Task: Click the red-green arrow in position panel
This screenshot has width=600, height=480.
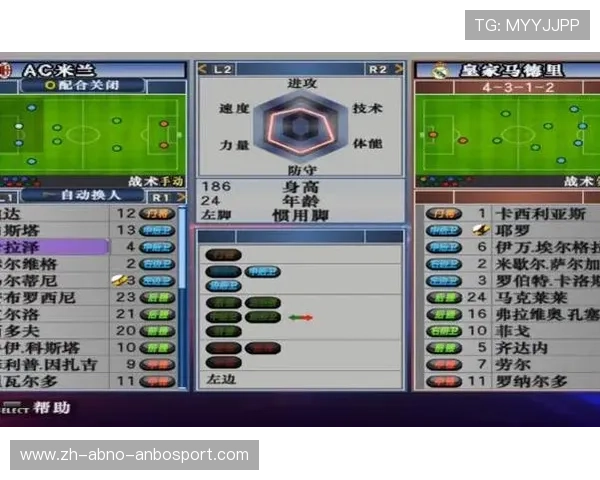Action: (x=300, y=317)
